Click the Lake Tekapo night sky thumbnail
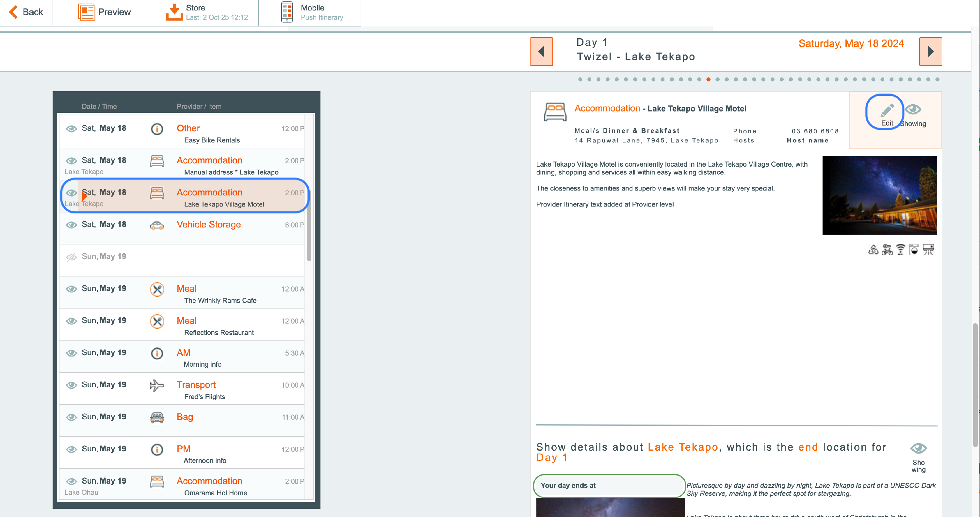 879,195
